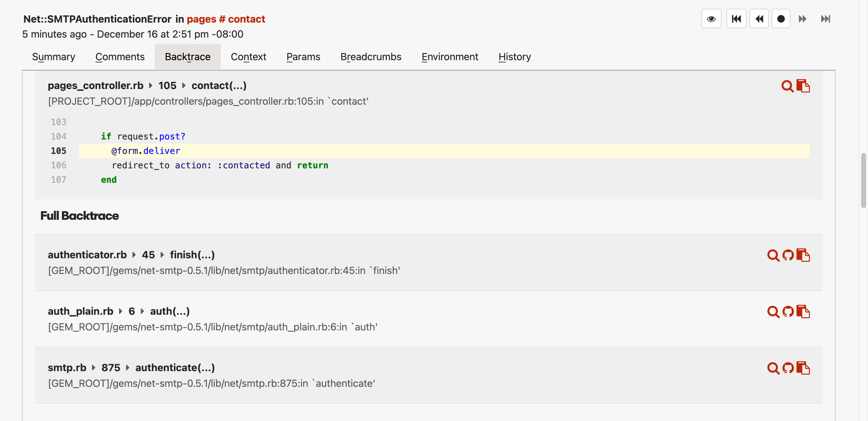Open GitHub link for the smtp.rb frame
This screenshot has width=868, height=421.
(x=788, y=368)
